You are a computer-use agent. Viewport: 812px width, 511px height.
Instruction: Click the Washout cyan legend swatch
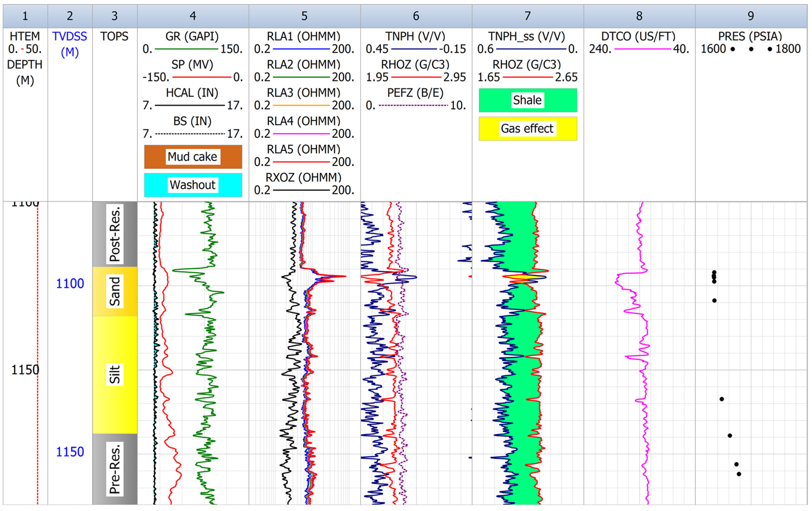193,185
